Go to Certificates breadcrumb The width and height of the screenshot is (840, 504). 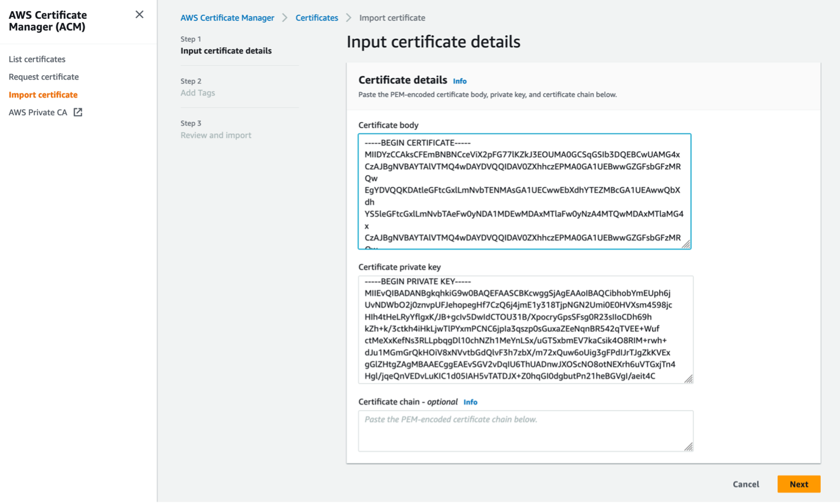coord(317,18)
